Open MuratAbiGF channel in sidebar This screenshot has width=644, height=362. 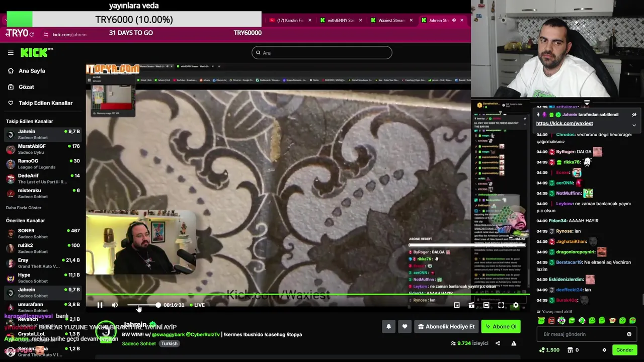42,149
